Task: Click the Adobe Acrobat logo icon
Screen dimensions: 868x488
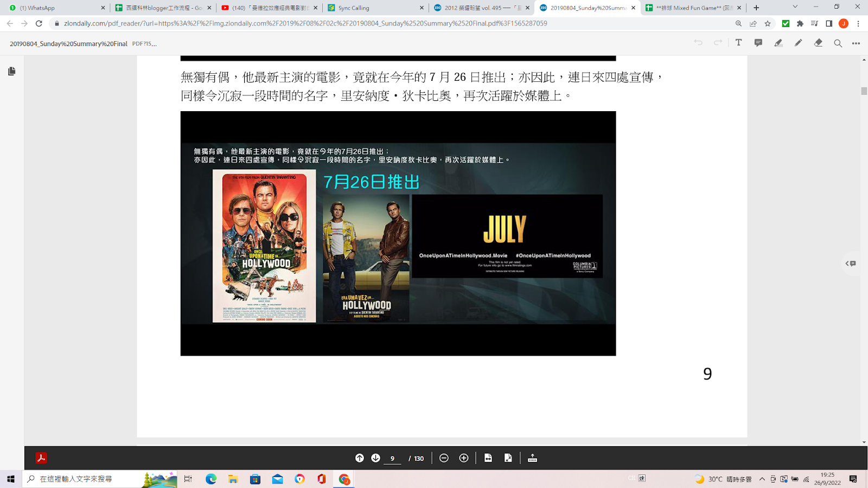Action: pyautogui.click(x=41, y=458)
